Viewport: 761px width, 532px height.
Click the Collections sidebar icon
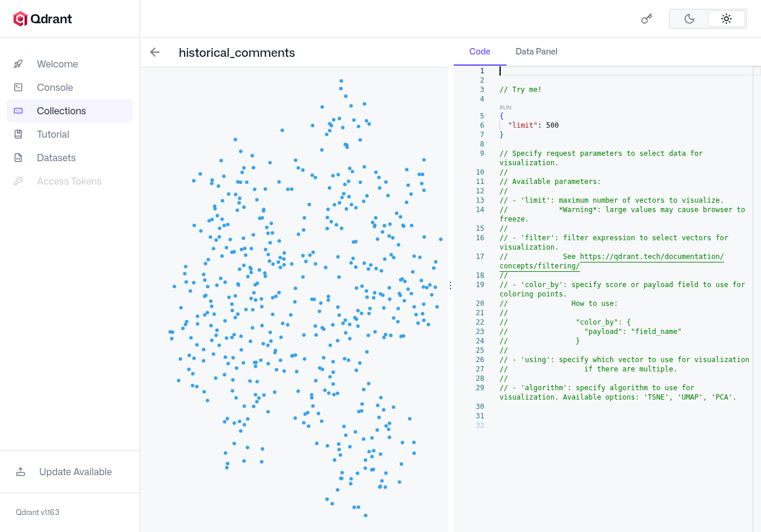point(18,111)
